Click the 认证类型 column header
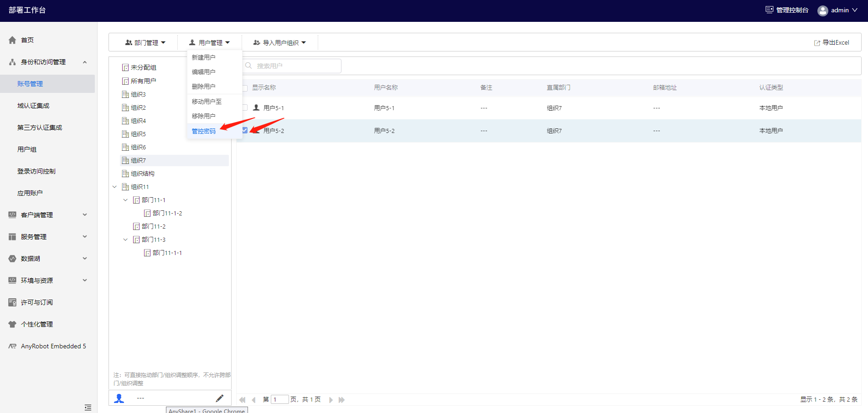Screen dimensions: 868x413 point(771,87)
